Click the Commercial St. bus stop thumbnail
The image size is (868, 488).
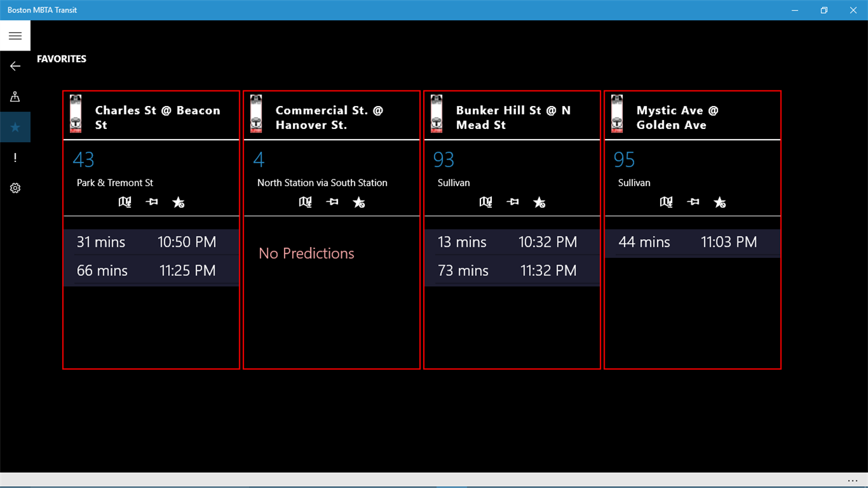[256, 113]
